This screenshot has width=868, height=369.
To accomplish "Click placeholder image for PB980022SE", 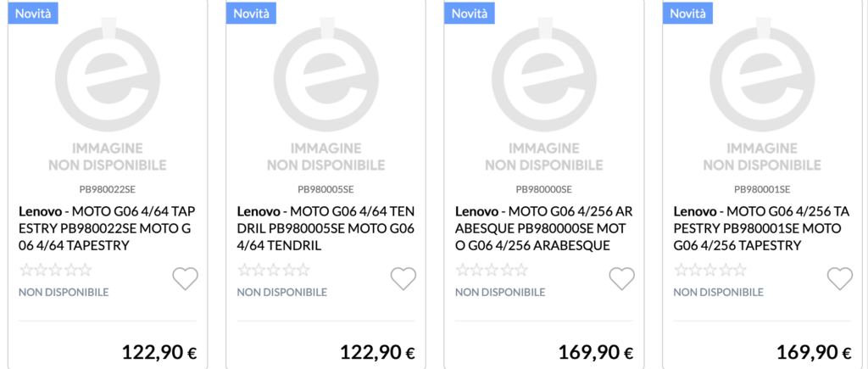I will tap(108, 93).
